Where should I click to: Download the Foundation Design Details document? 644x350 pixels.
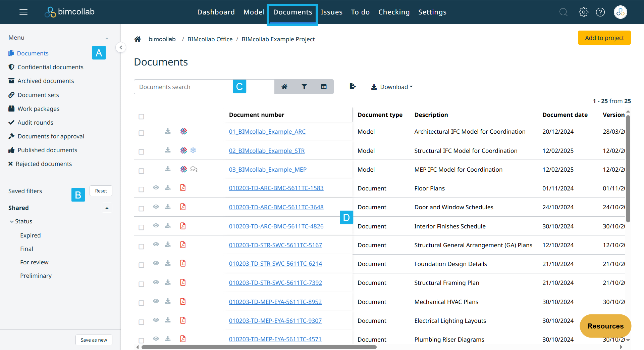168,263
